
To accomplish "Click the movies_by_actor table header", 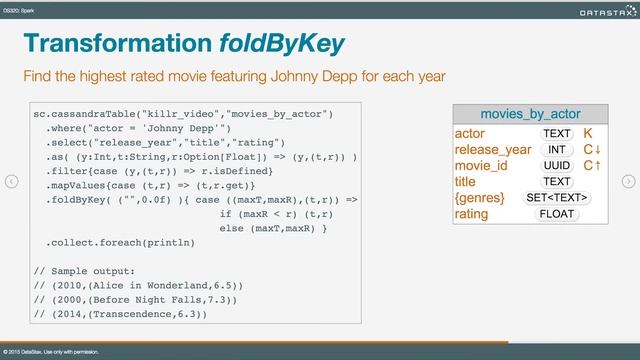I will [530, 114].
